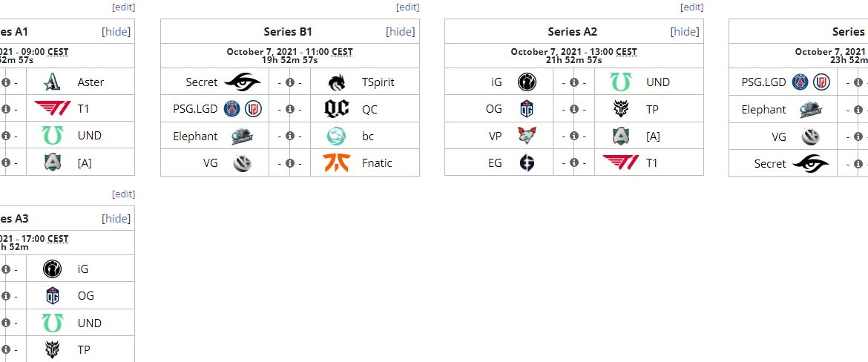Collapse Series A3 using hide link
This screenshot has height=362, width=868.
coord(116,219)
